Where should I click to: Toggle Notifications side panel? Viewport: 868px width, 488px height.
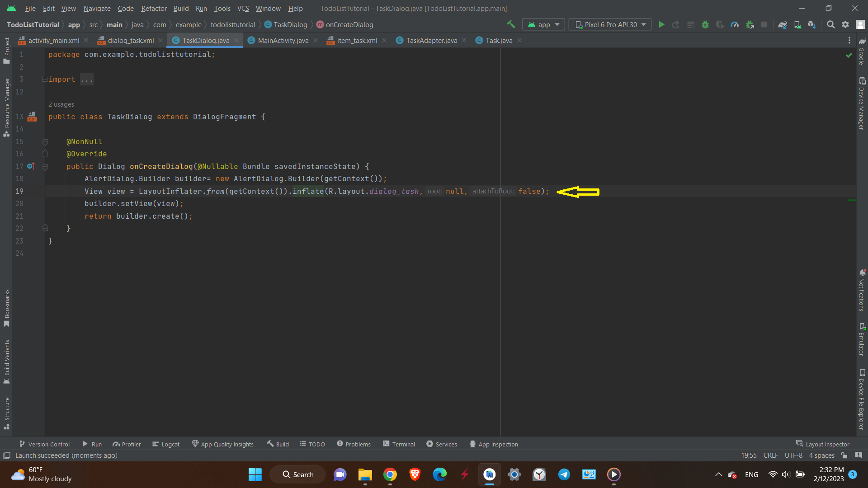click(862, 290)
